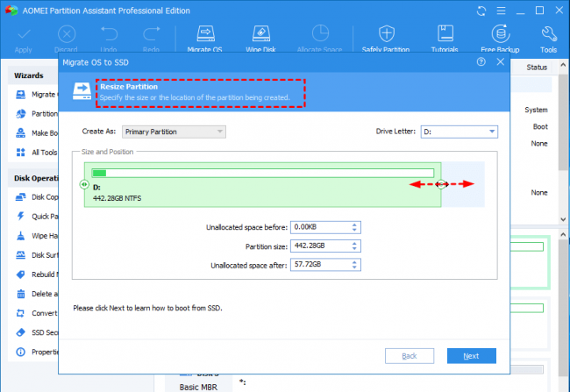Click the Apply checkmark icon
The height and width of the screenshot is (392, 570).
coord(24,35)
